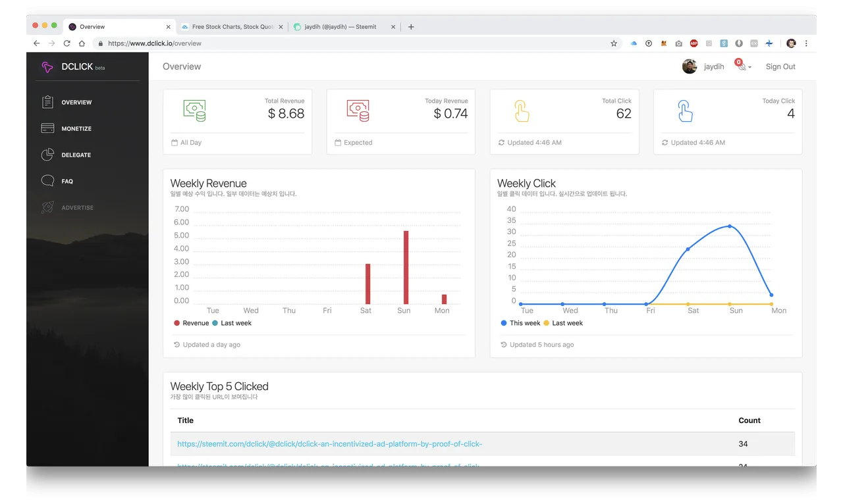Toggle Last week legend in Weekly Revenue
The width and height of the screenshot is (843, 504).
tap(232, 323)
